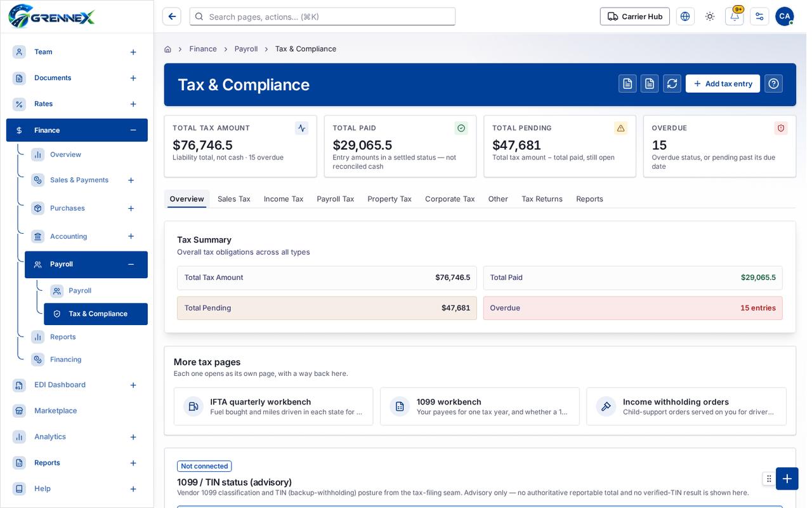Image resolution: width=812 pixels, height=508 pixels.
Task: Click the floating blue plus button
Action: tap(787, 479)
